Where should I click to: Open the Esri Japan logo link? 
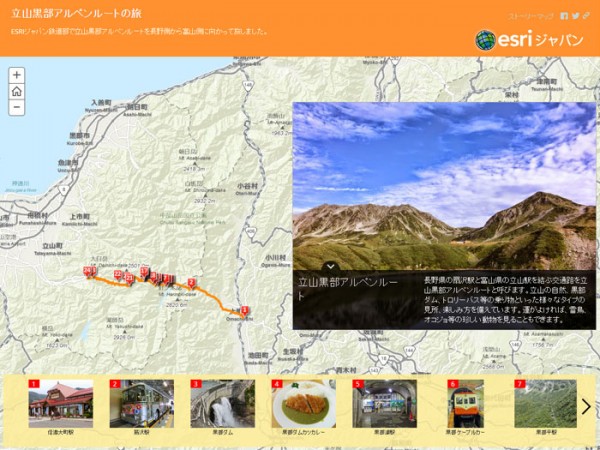(530, 40)
